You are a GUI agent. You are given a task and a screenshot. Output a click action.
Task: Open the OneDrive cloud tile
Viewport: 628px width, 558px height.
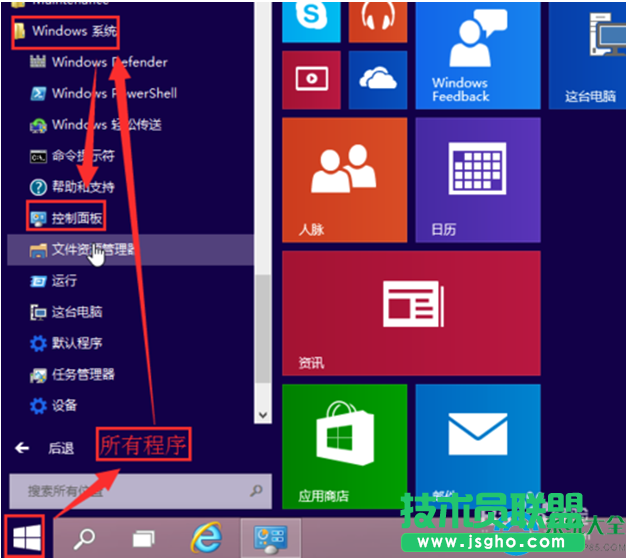[378, 80]
